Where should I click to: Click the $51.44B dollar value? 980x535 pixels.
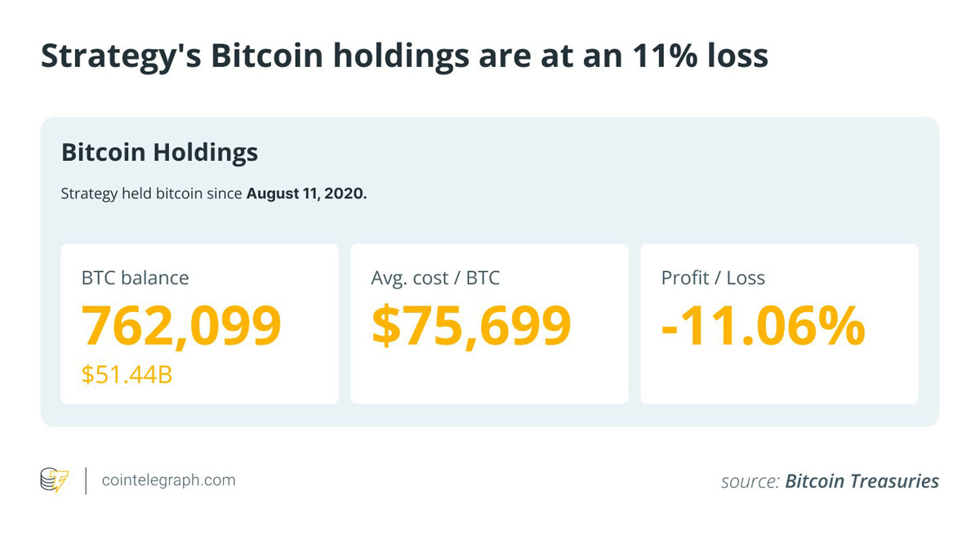(x=127, y=374)
